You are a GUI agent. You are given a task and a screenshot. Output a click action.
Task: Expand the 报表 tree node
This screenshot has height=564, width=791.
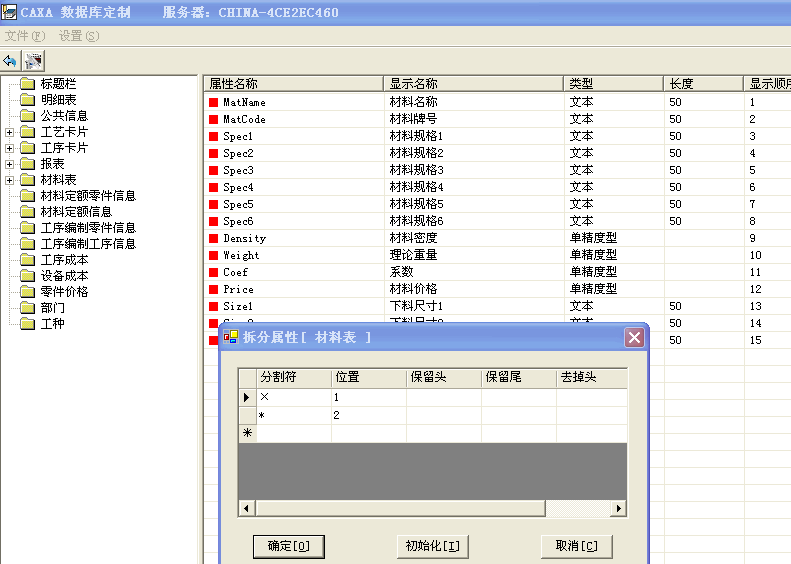[9, 164]
